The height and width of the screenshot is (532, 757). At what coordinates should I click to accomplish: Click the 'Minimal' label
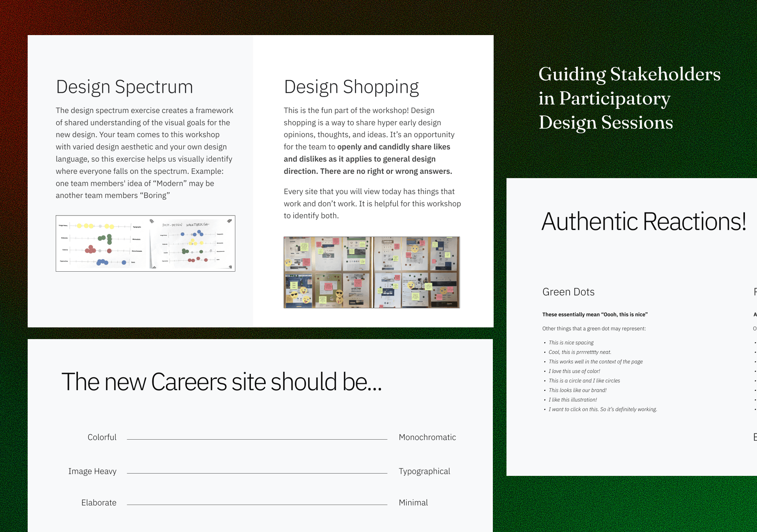(x=413, y=503)
